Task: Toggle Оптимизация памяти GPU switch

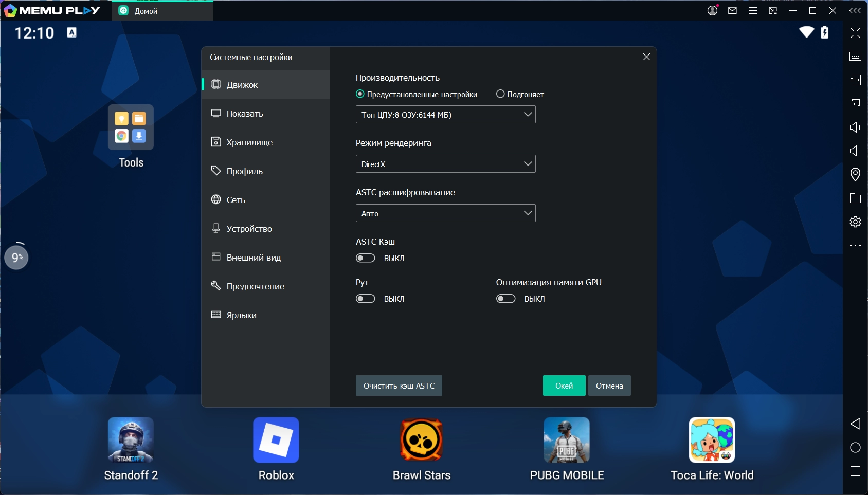Action: 506,299
